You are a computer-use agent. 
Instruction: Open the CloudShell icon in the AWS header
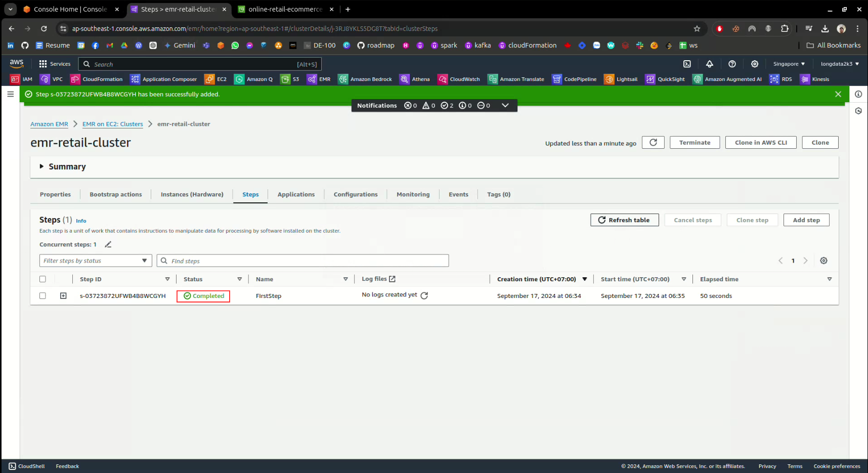pos(687,64)
